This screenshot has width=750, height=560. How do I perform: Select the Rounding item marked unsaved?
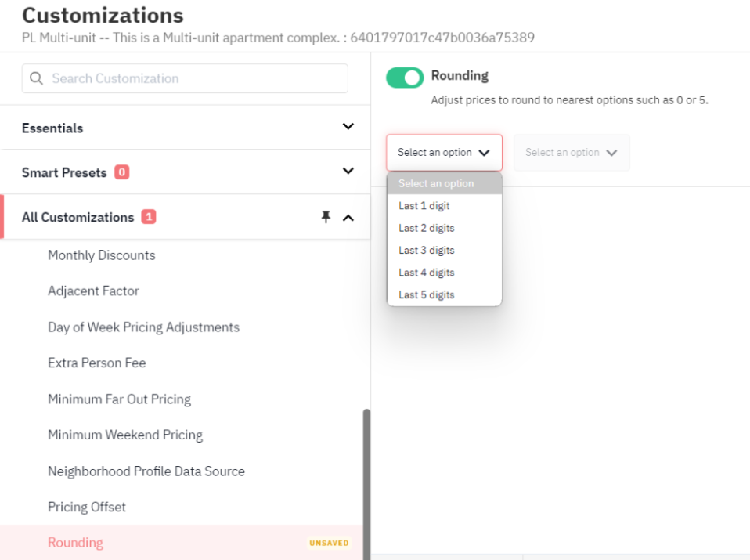[182, 543]
